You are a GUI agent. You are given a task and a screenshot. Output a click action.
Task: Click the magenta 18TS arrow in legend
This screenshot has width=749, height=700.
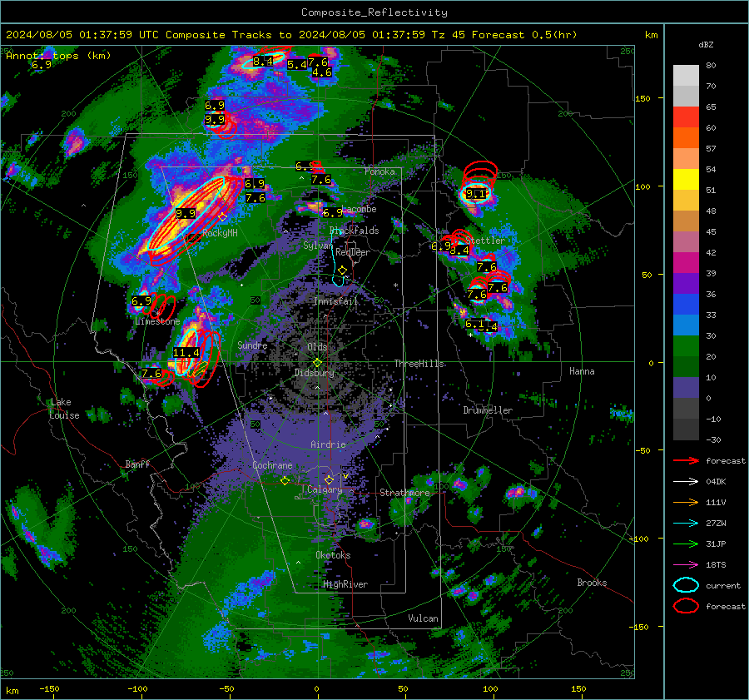pos(686,565)
